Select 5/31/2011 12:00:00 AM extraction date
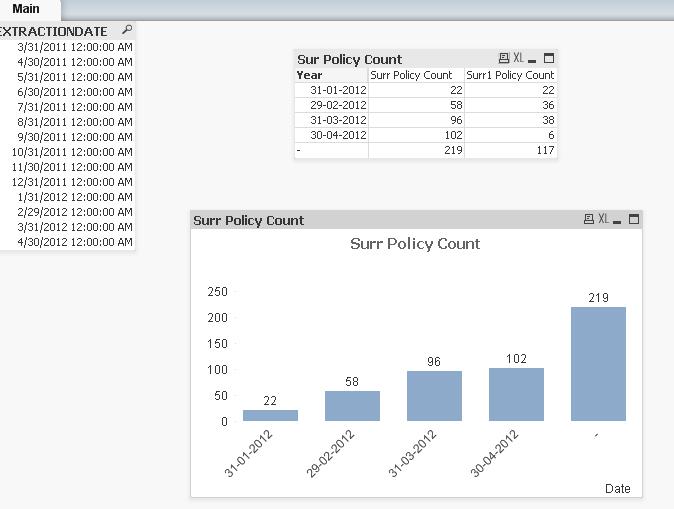Screen dimensions: 674x509 pos(67,77)
